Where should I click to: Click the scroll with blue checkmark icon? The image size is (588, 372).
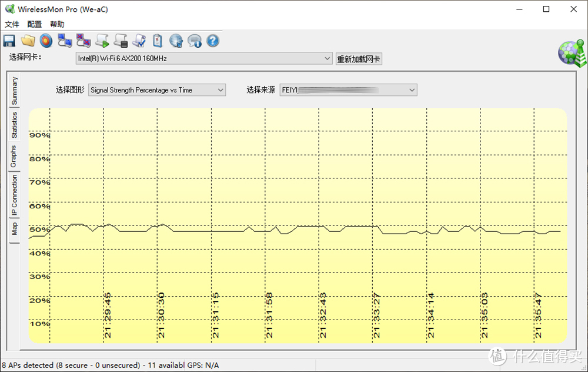point(139,41)
